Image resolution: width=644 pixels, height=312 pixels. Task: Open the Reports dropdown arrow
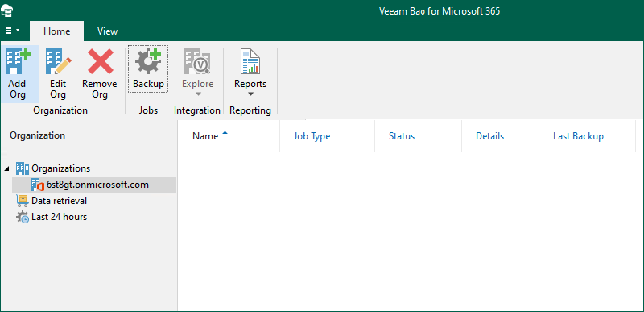click(250, 94)
